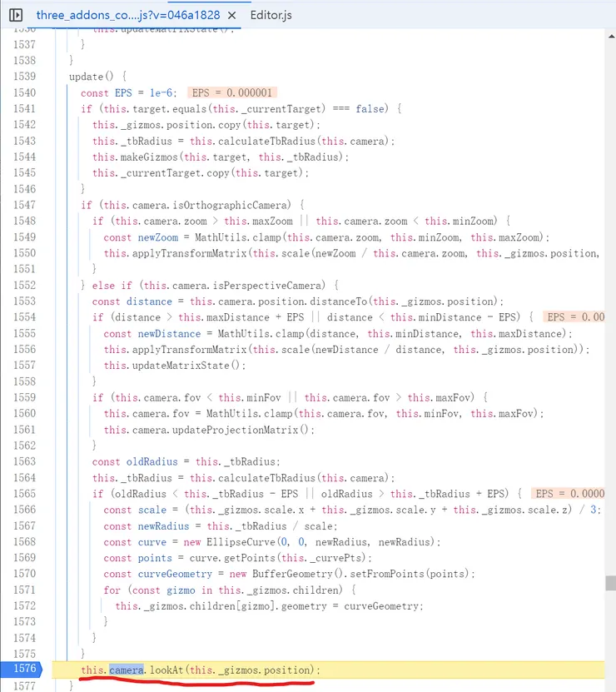
Task: Click 'makeGizmos' on line 1544
Action: pos(149,157)
